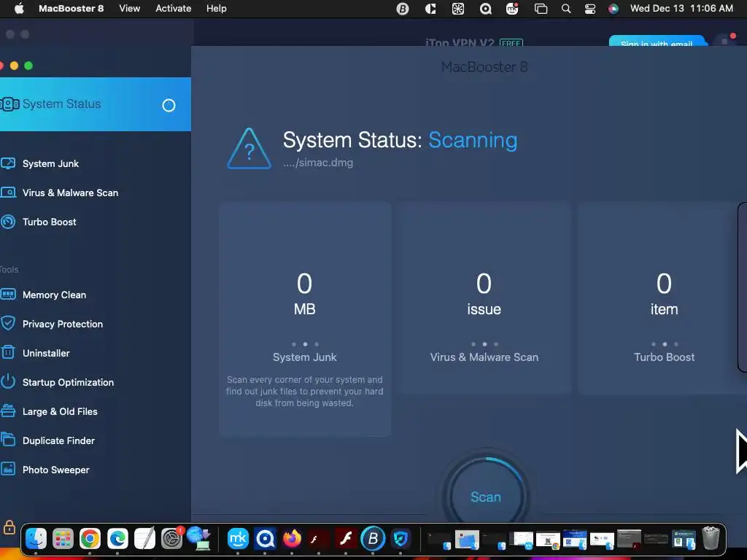Open the Uninstaller trash icon in sidebar
Image resolution: width=747 pixels, height=560 pixels.
(x=7, y=352)
